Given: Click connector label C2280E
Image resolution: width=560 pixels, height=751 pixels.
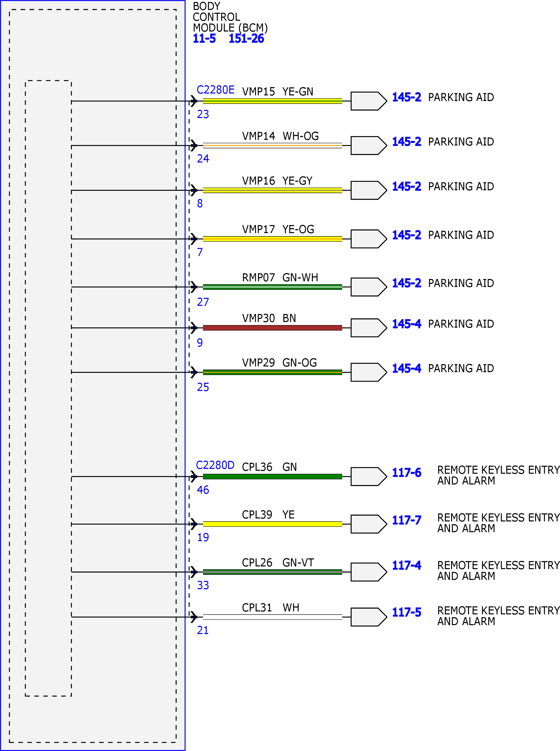Looking at the screenshot, I should [x=216, y=90].
